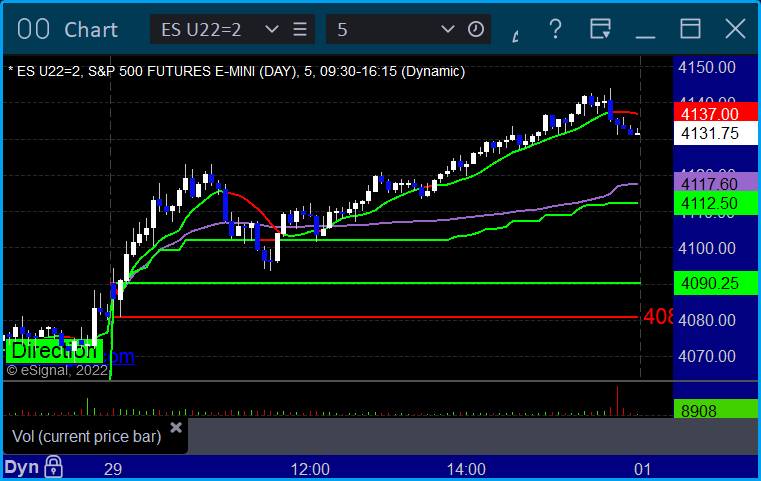The width and height of the screenshot is (761, 481).
Task: Click the green 4090.25 price marker
Action: [715, 283]
